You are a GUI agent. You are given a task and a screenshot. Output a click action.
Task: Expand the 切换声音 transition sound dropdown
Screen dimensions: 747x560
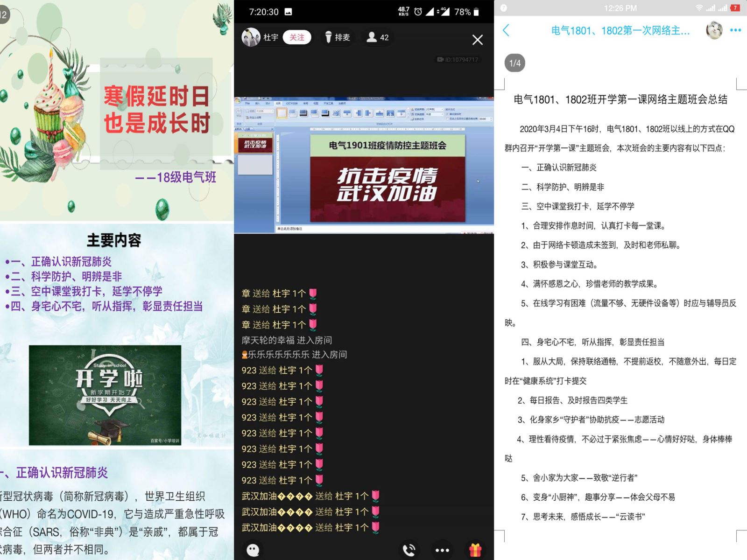click(x=442, y=109)
